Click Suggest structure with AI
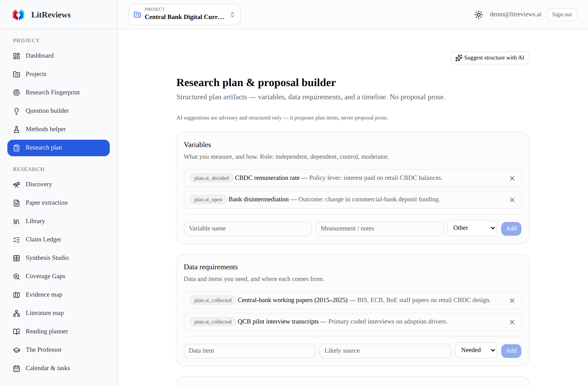 coord(489,58)
